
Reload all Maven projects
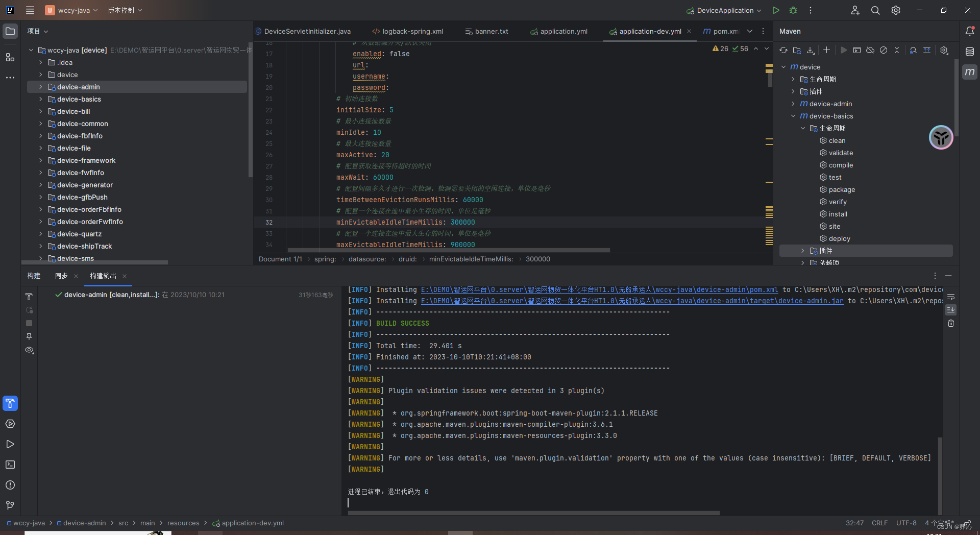point(783,50)
